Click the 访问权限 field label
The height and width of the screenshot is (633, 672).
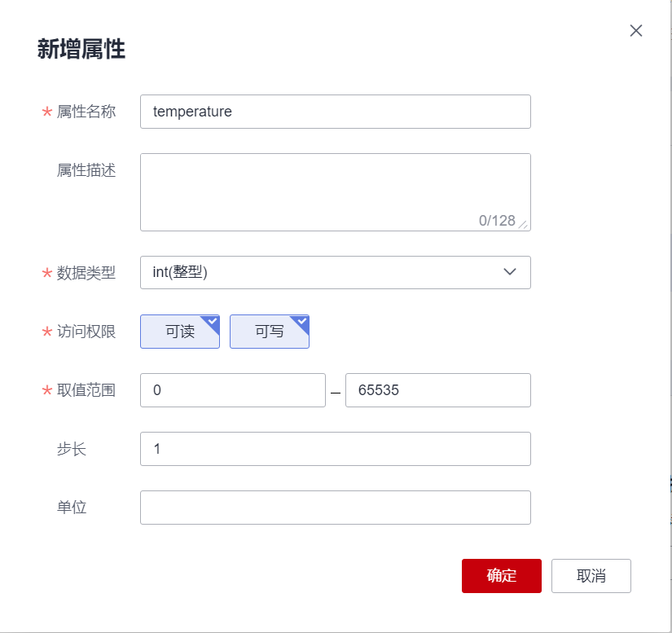(86, 332)
